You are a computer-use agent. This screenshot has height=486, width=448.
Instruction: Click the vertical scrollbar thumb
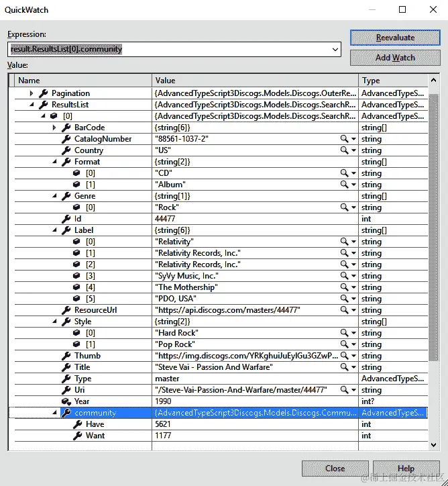pyautogui.click(x=433, y=228)
